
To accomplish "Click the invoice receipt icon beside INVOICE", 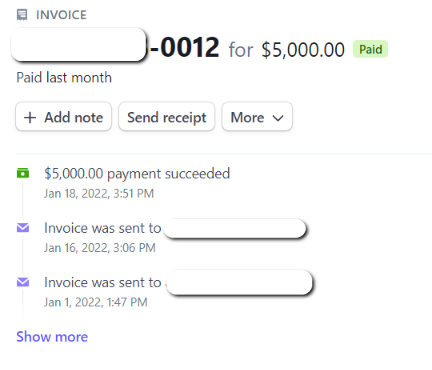I will coord(22,15).
